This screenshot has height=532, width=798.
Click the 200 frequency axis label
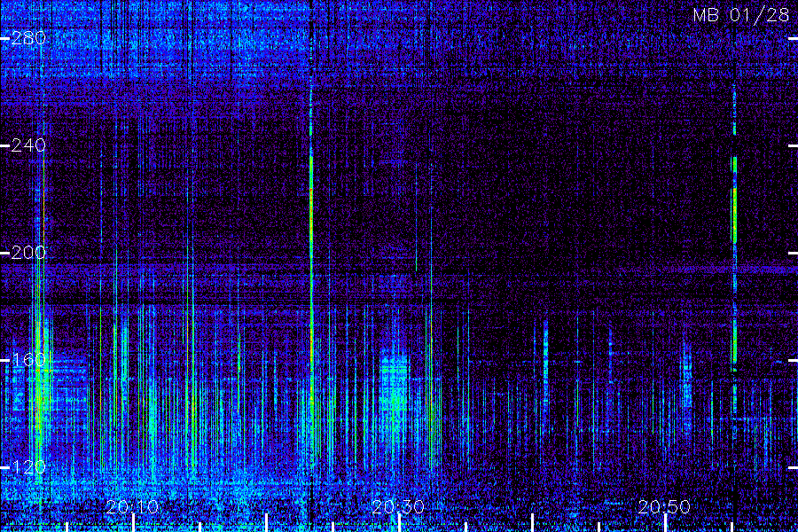[x=28, y=253]
